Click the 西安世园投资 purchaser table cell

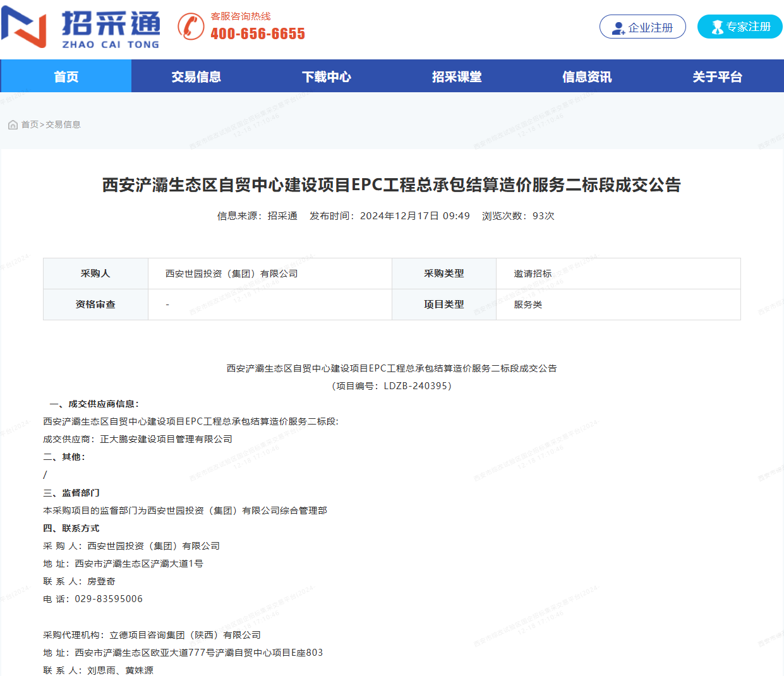click(231, 274)
